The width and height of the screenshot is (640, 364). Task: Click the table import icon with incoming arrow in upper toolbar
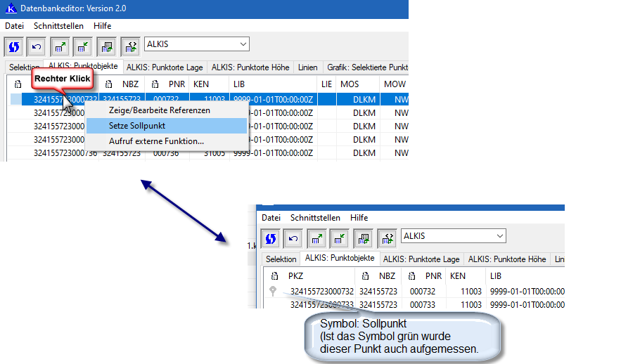83,46
